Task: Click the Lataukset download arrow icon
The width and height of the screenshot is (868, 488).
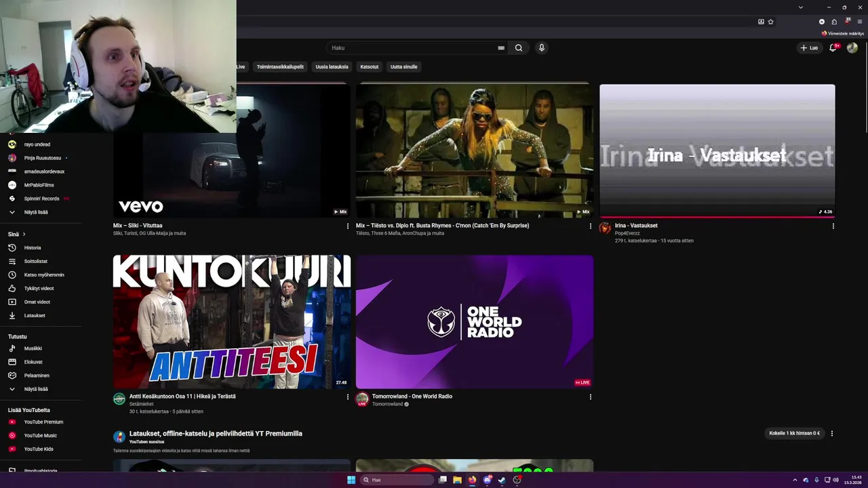Action: pyautogui.click(x=12, y=316)
